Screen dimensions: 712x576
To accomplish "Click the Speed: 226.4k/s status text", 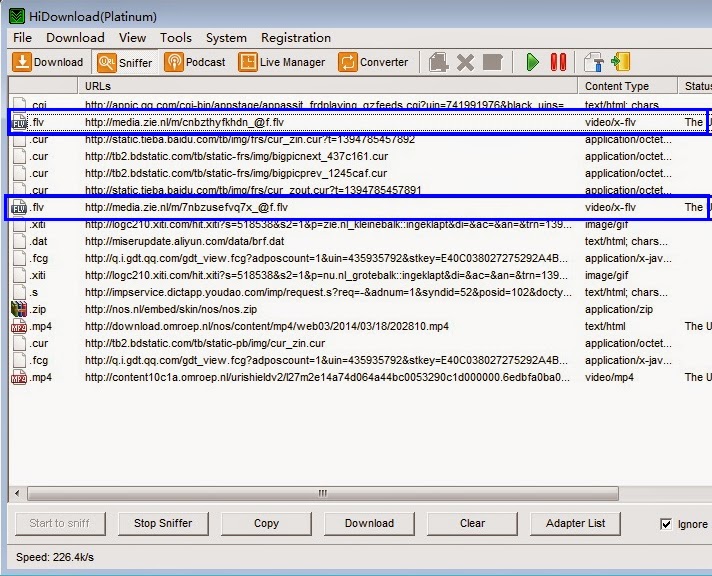I will [x=55, y=557].
